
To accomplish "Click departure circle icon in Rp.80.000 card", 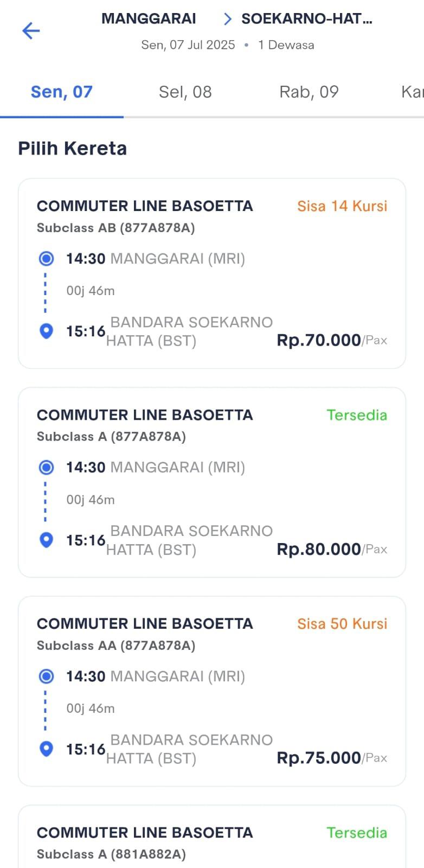I will pyautogui.click(x=47, y=467).
